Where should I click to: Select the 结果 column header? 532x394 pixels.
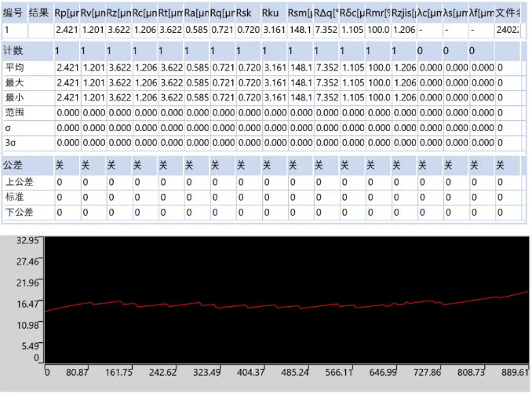[x=39, y=13]
